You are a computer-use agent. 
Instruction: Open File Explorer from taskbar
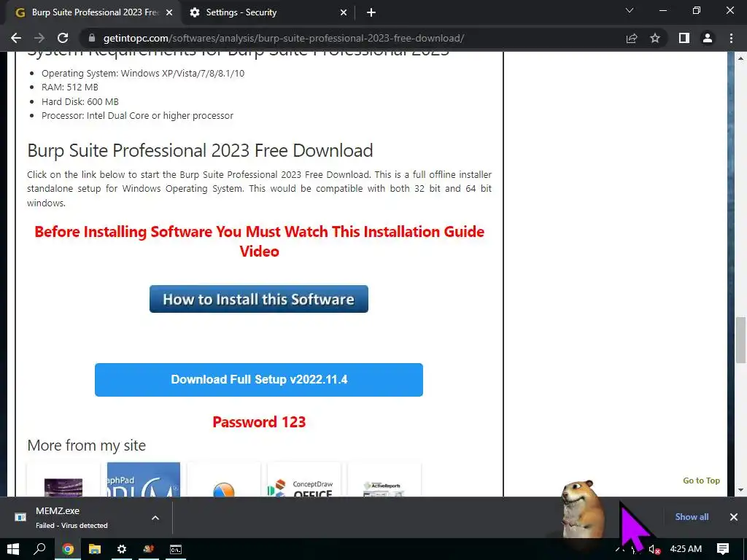pyautogui.click(x=95, y=549)
